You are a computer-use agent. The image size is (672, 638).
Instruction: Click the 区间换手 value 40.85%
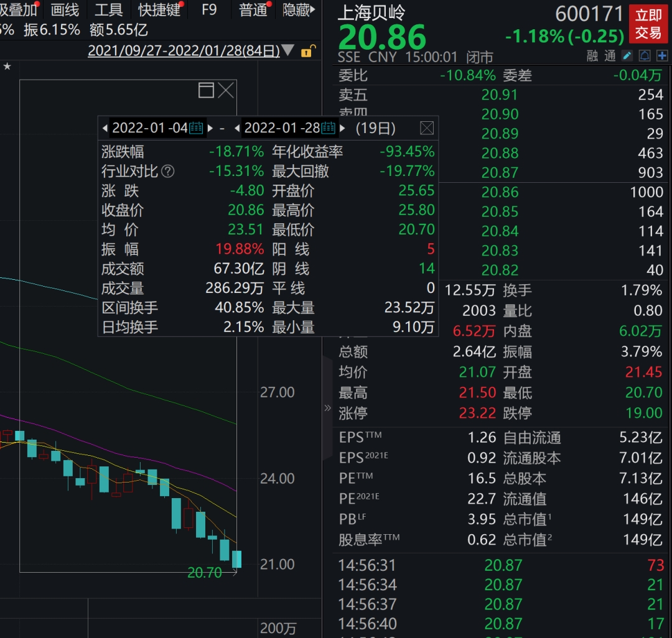[239, 308]
